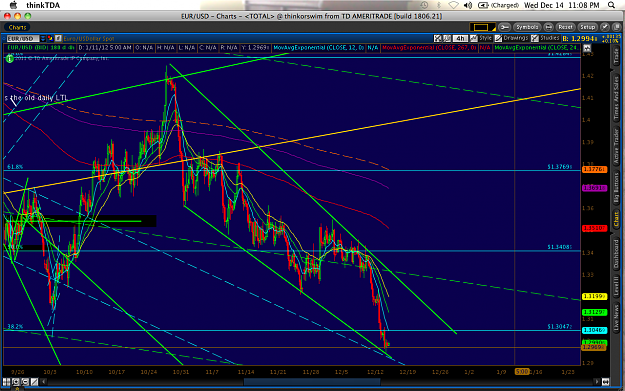This screenshot has width=625, height=391.
Task: Click the zoom-in magnifier icon bottom left
Action: coord(16,382)
